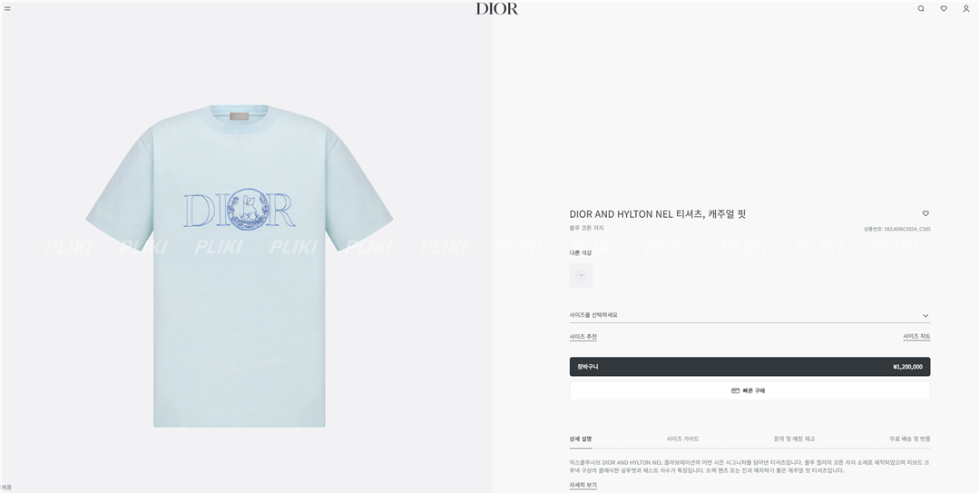The height and width of the screenshot is (494, 980).
Task: Open the account profile icon
Action: coord(965,9)
